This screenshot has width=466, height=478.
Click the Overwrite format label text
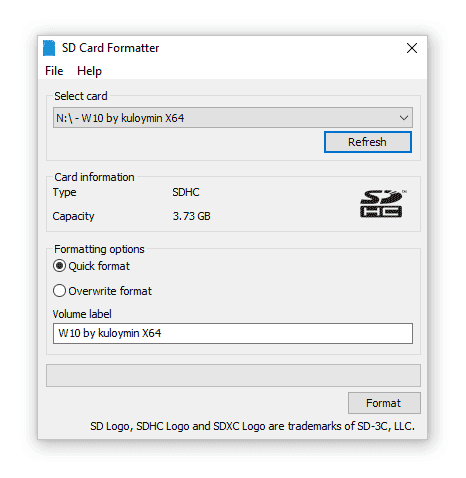click(x=110, y=291)
